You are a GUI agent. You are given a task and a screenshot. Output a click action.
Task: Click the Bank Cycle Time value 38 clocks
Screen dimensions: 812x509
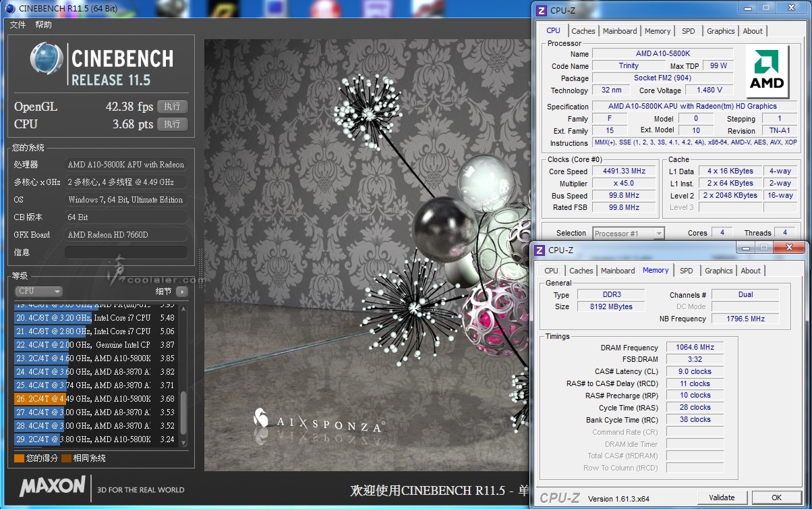[695, 420]
